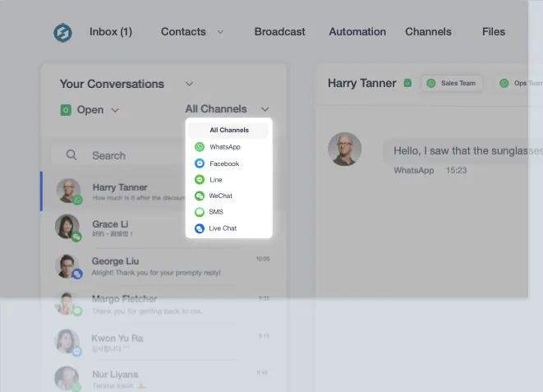
Task: Click the sunglasses message bubble
Action: [x=463, y=151]
